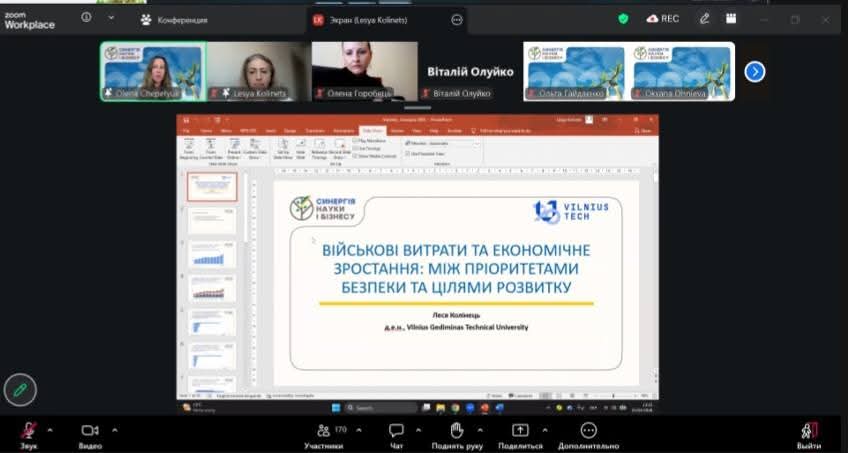Expand audio options arrow beside Звук
Screen dimensions: 848x453
click(x=50, y=430)
